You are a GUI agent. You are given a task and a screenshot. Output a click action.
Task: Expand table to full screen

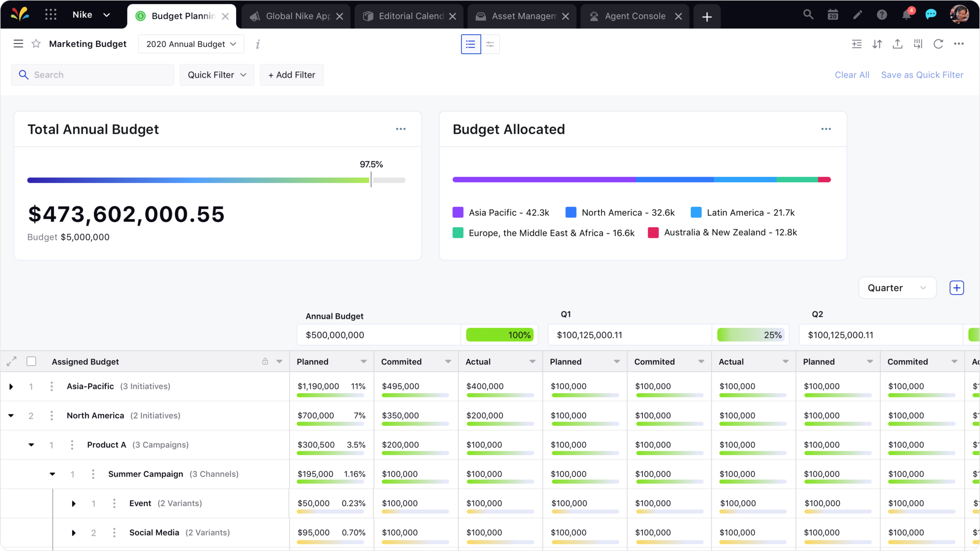click(12, 361)
